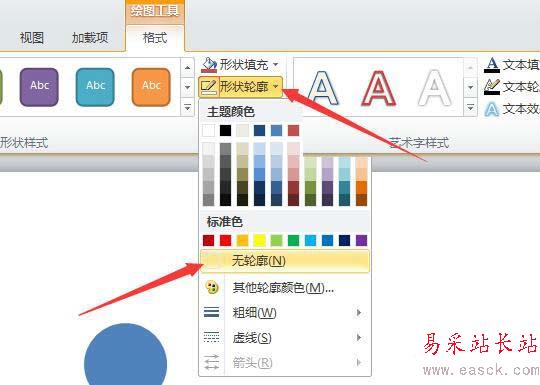Expand the 粗细(W) submenu arrow

pos(359,313)
